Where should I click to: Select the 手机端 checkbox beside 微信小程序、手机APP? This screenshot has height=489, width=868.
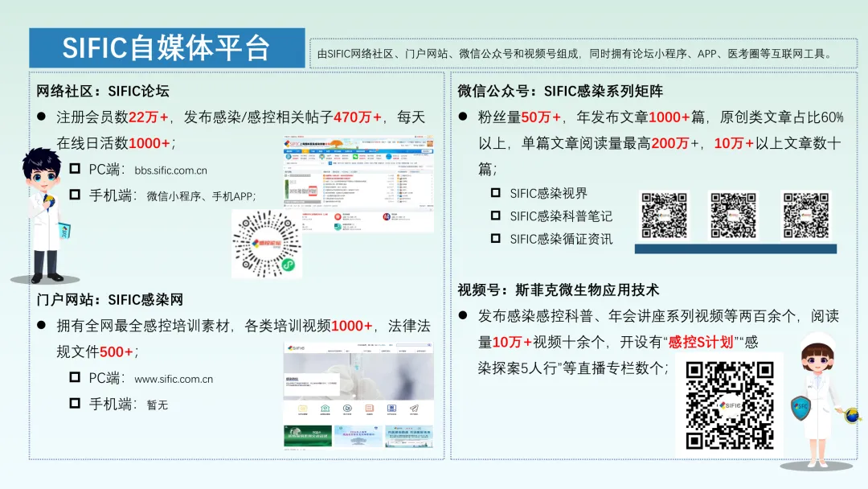tap(75, 195)
